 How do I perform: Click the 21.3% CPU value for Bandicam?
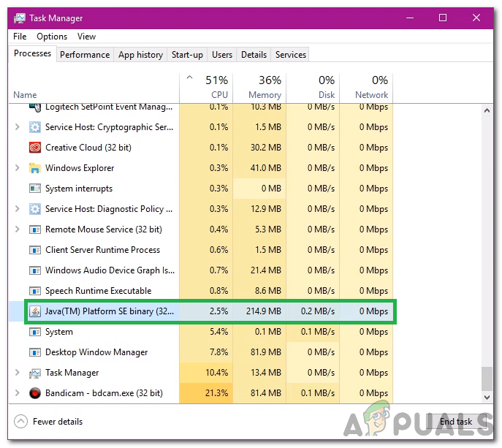[x=217, y=393]
